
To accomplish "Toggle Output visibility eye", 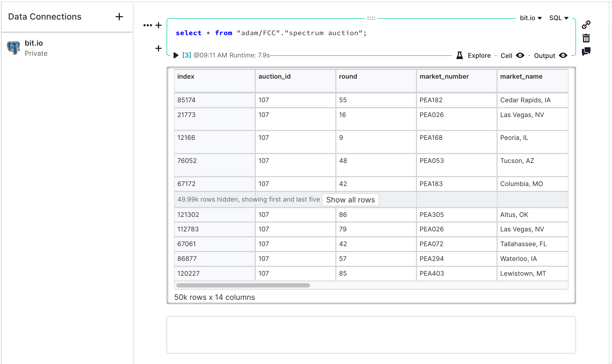I will click(x=563, y=55).
